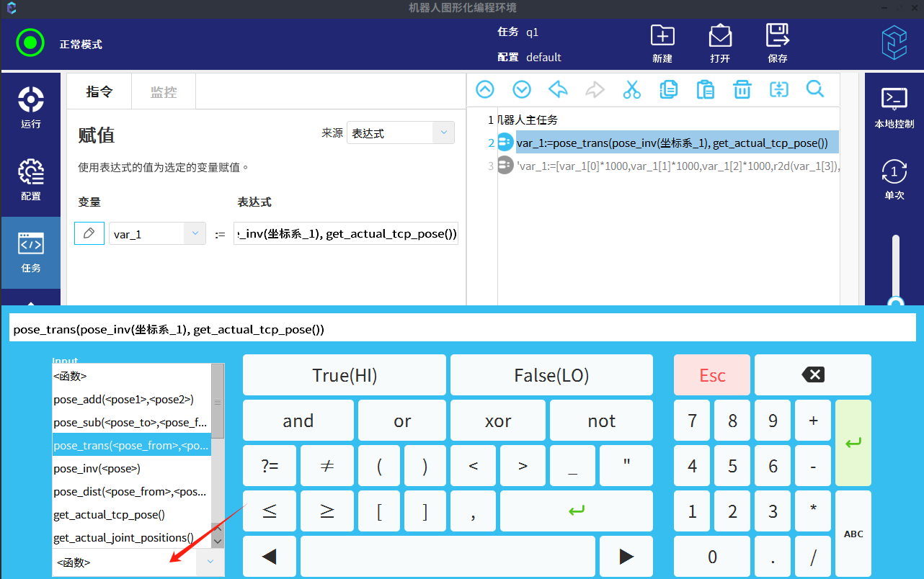This screenshot has width=924, height=579.
Task: Switch to the Monitor tab
Action: click(163, 92)
